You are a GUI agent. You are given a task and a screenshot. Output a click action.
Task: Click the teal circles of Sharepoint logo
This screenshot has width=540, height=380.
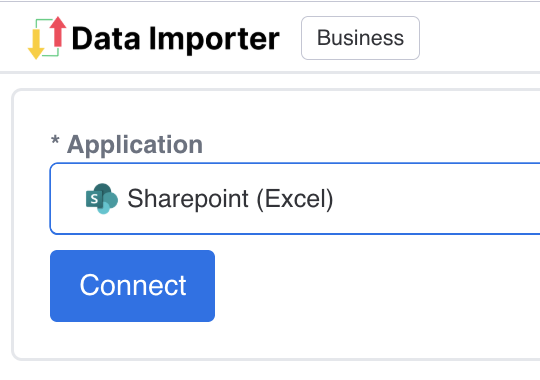pos(107,198)
